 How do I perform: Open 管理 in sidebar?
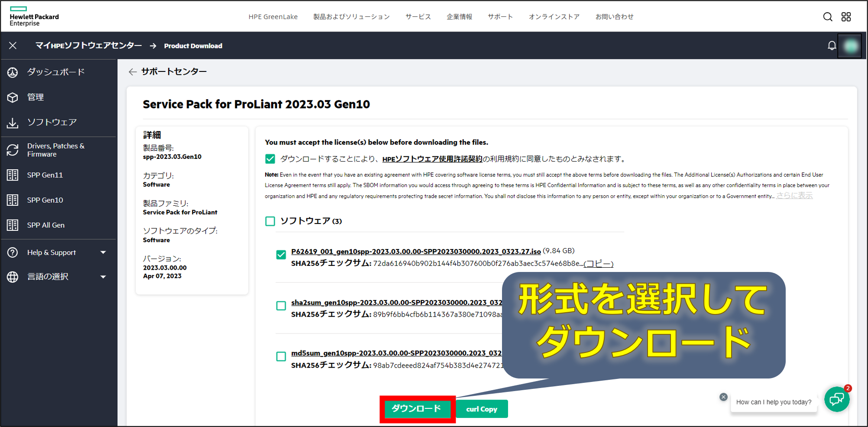click(x=36, y=97)
